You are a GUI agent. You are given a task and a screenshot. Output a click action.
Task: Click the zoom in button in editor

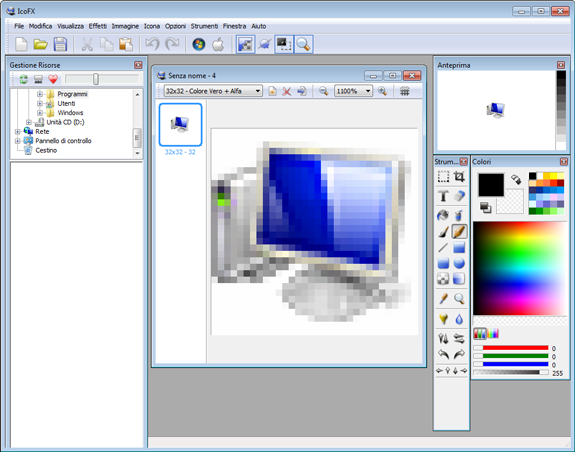(x=382, y=91)
